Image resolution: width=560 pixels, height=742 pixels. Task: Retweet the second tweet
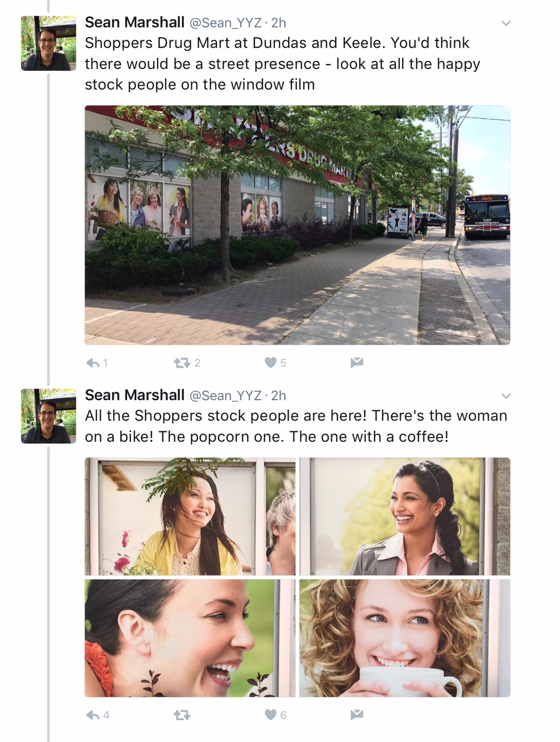(x=181, y=715)
